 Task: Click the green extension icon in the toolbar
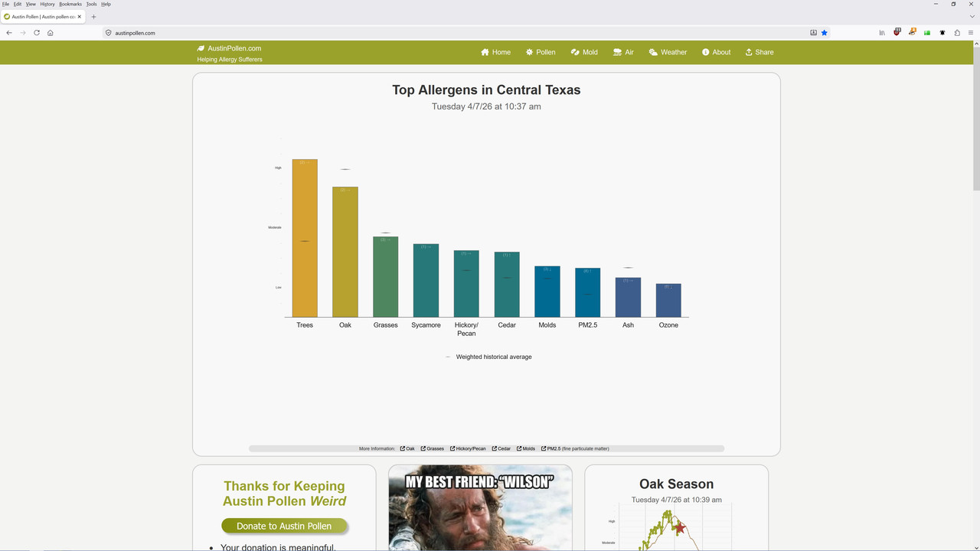pos(927,33)
